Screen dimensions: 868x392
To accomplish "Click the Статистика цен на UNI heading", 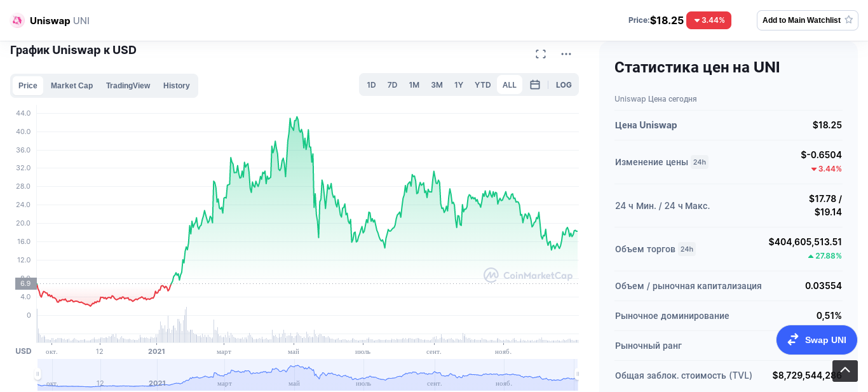I will (x=697, y=67).
